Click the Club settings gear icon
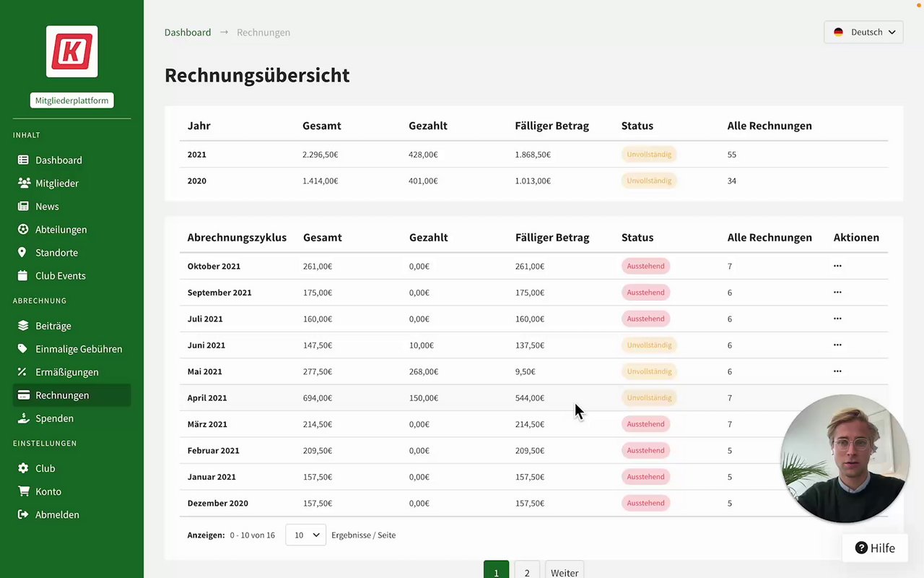Screen dimensions: 924x578 click(23, 468)
